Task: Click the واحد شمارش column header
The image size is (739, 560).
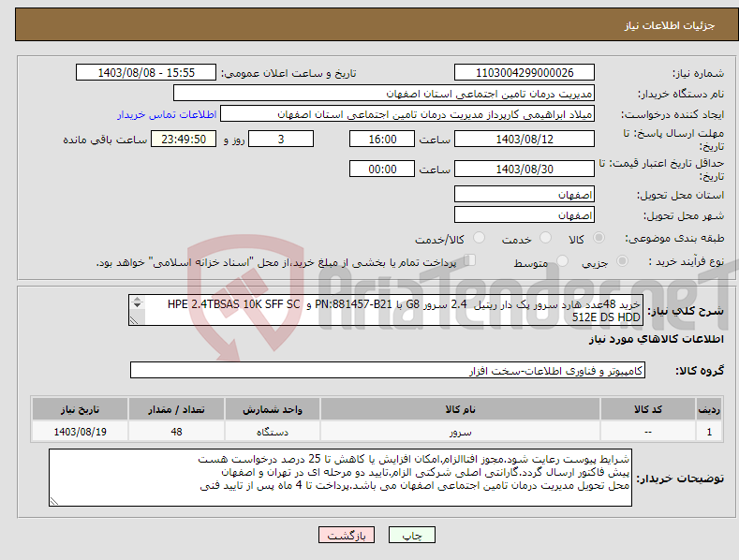Action: (x=273, y=409)
